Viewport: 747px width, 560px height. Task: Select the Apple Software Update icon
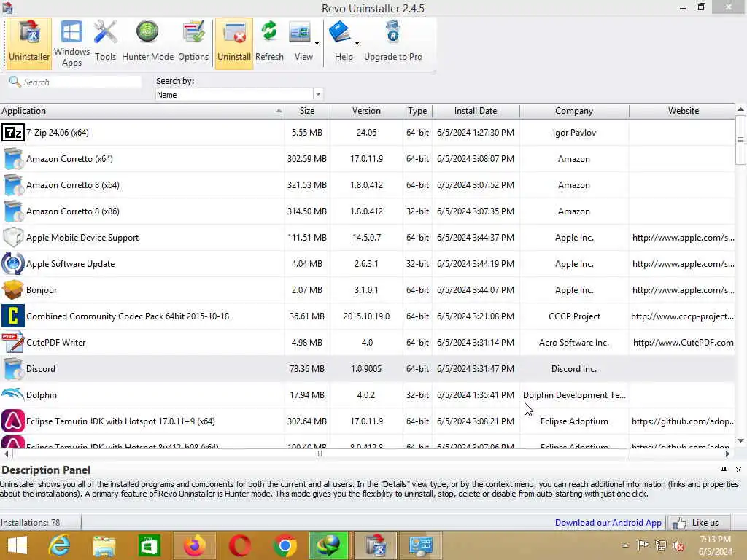click(x=13, y=263)
